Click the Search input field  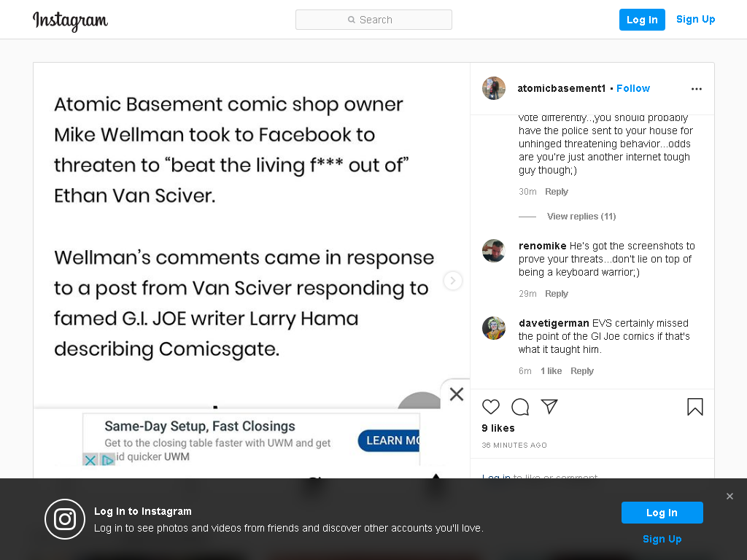373,20
